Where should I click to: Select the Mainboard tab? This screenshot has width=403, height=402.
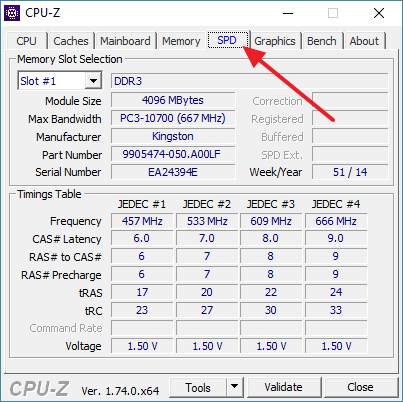[x=125, y=41]
